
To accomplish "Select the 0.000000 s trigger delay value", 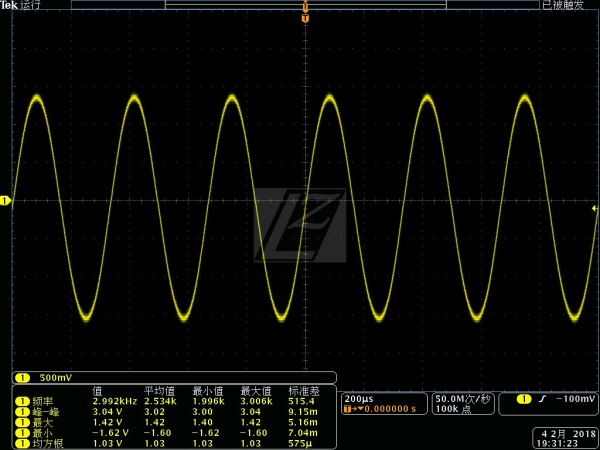I will click(390, 409).
